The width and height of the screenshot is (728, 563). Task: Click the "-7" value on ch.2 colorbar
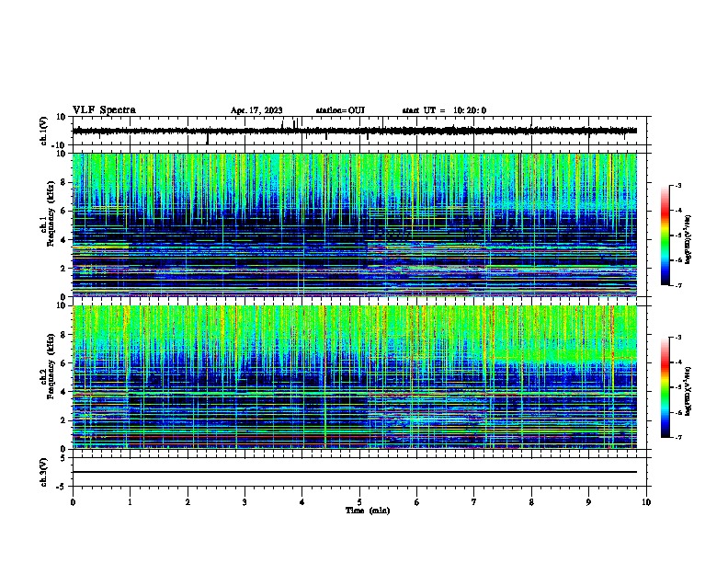[x=677, y=438]
